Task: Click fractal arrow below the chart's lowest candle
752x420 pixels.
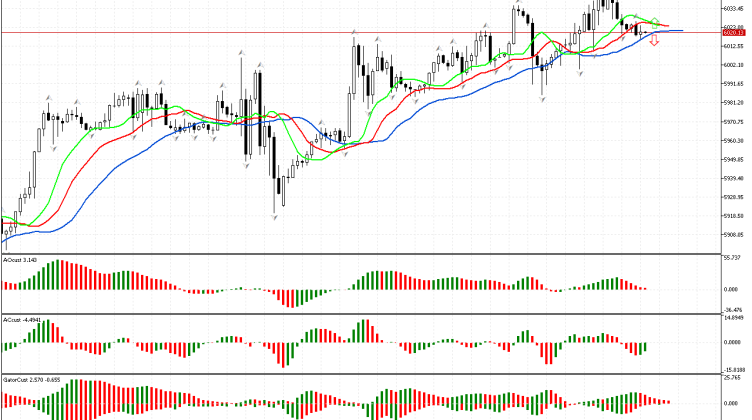Action: click(x=275, y=218)
